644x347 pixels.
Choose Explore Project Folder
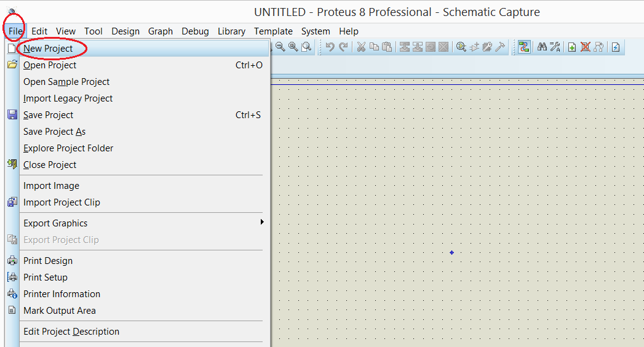click(x=138, y=148)
